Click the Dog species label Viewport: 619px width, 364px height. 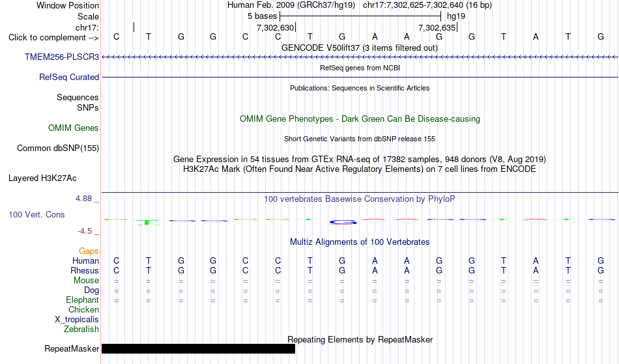click(x=91, y=290)
